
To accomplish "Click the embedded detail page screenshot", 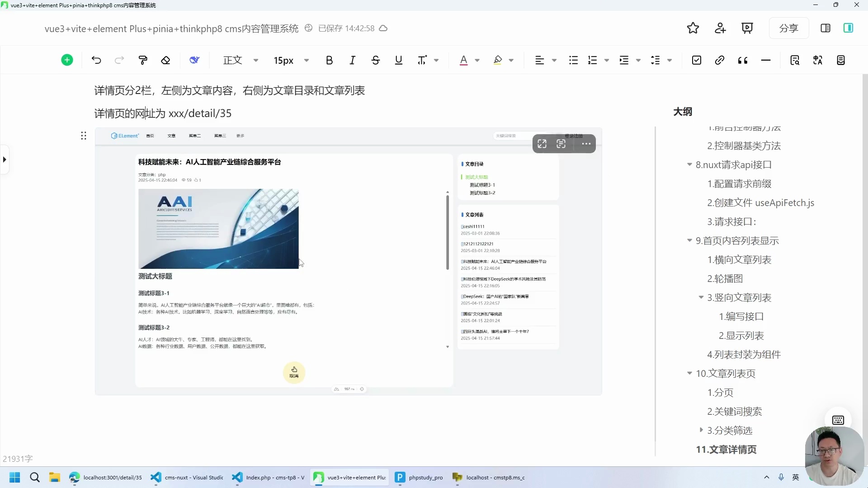I will tap(348, 261).
